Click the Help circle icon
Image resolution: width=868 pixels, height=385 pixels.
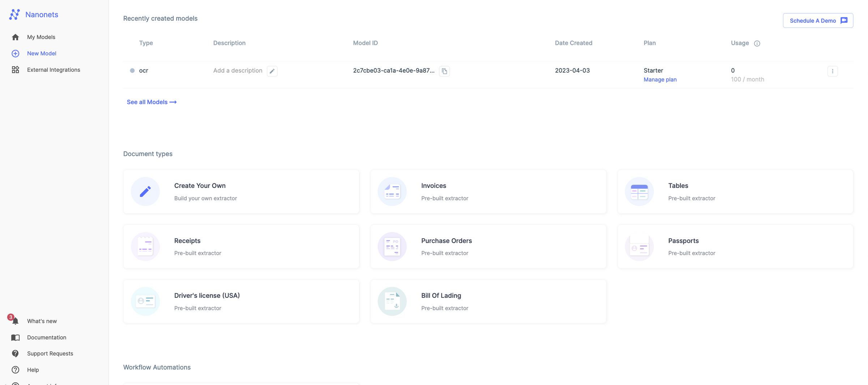15,369
